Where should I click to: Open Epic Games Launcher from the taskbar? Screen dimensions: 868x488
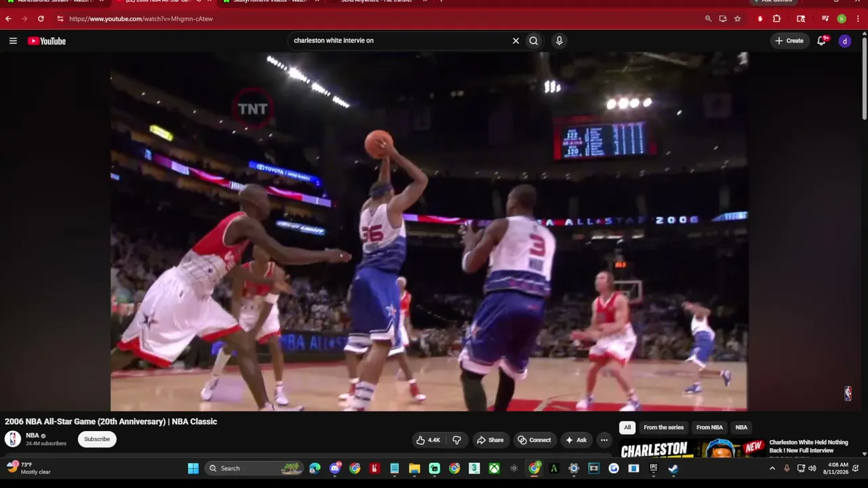(x=654, y=468)
